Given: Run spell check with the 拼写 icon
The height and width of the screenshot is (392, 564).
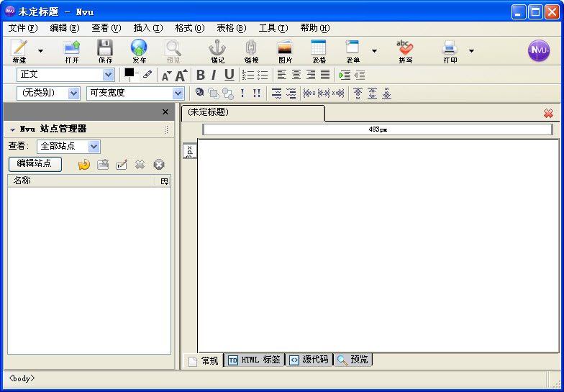Looking at the screenshot, I should (405, 49).
